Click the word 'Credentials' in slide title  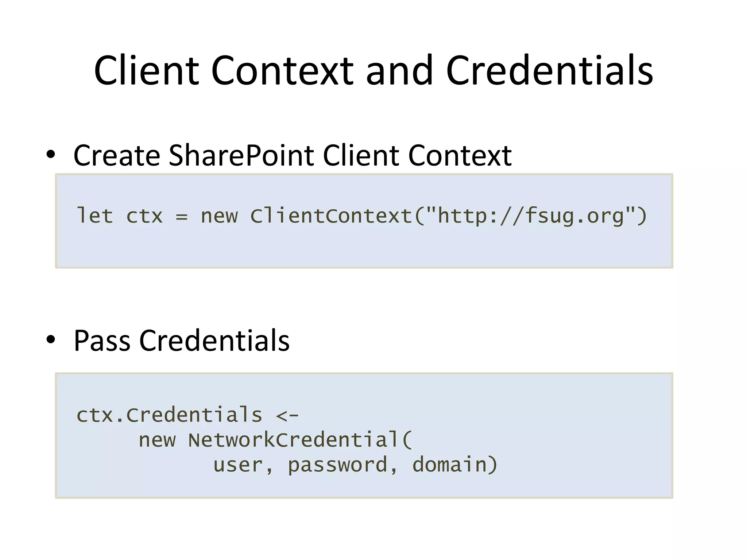tap(549, 70)
